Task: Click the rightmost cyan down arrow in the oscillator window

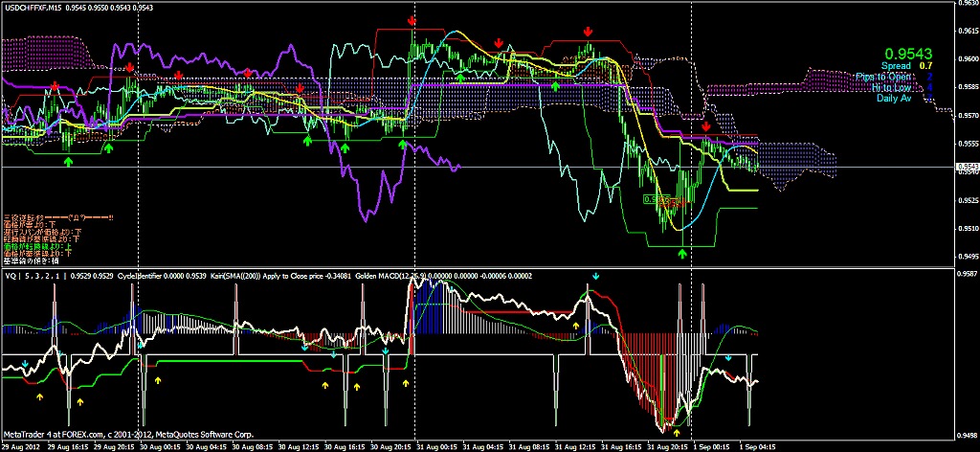Action: [728, 358]
